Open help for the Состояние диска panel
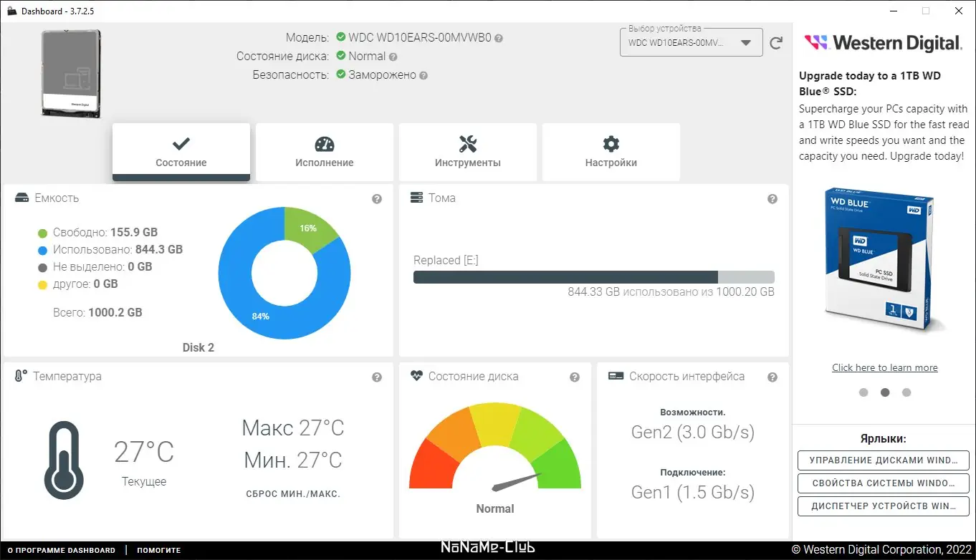The image size is (976, 560). [x=575, y=377]
